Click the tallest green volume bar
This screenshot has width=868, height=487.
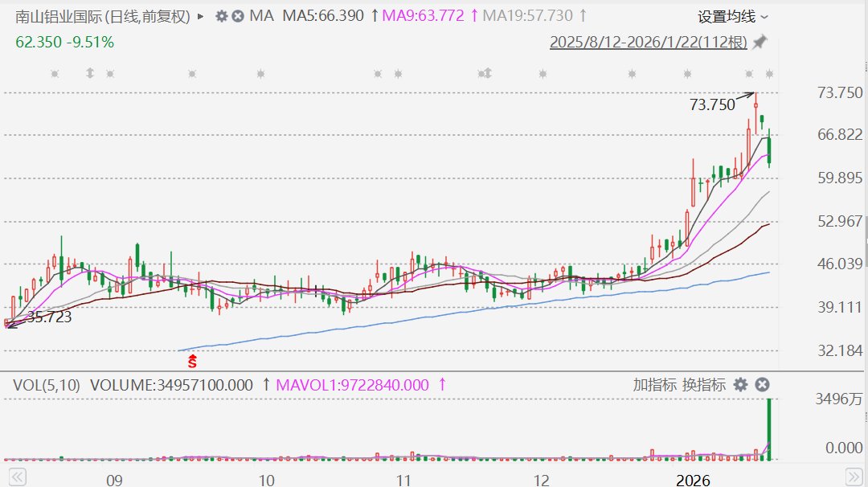pos(769,429)
